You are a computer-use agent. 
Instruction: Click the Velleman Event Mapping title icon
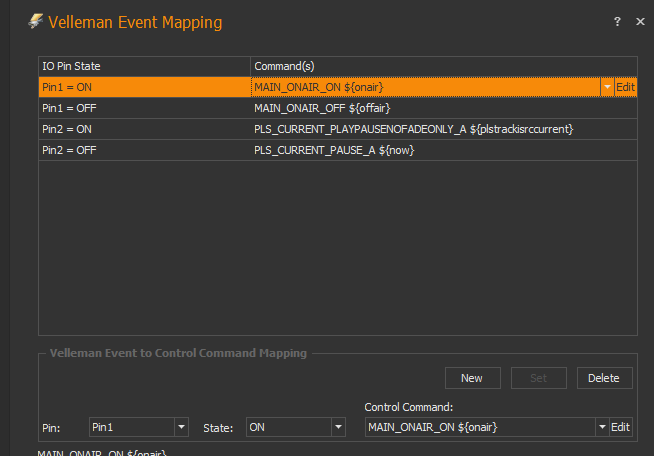pos(36,21)
